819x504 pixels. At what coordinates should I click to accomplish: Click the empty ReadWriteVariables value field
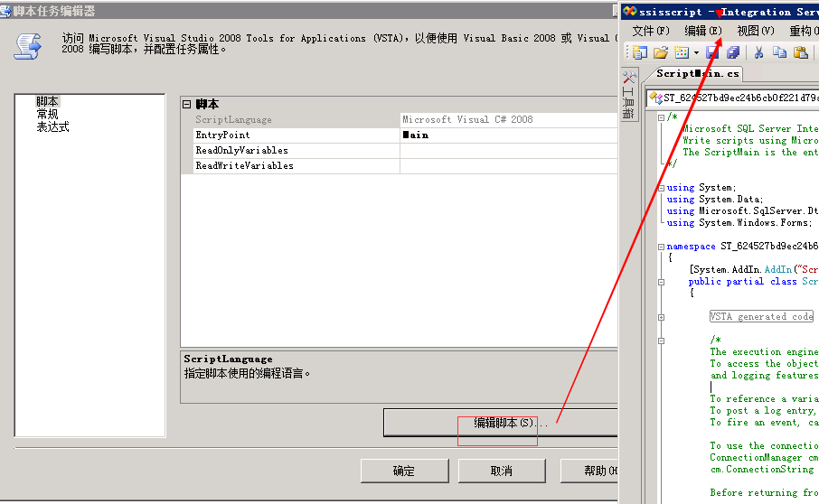[x=509, y=166]
